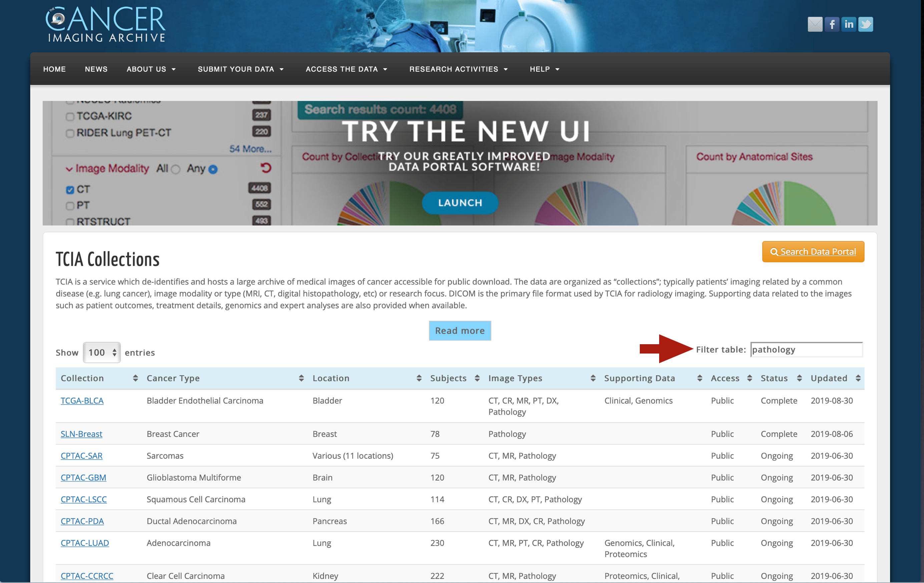Image resolution: width=924 pixels, height=583 pixels.
Task: Open the News page
Action: pos(96,69)
